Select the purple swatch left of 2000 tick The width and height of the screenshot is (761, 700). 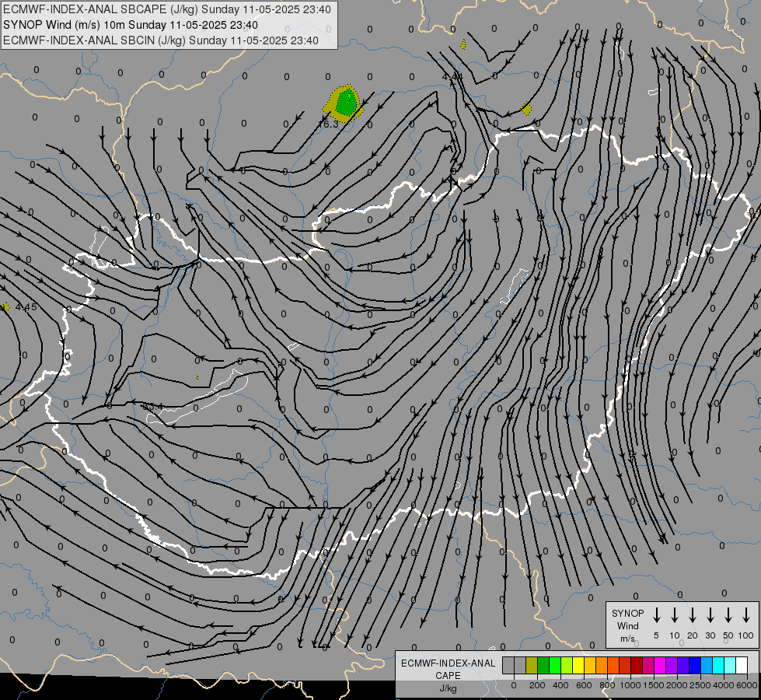click(672, 665)
